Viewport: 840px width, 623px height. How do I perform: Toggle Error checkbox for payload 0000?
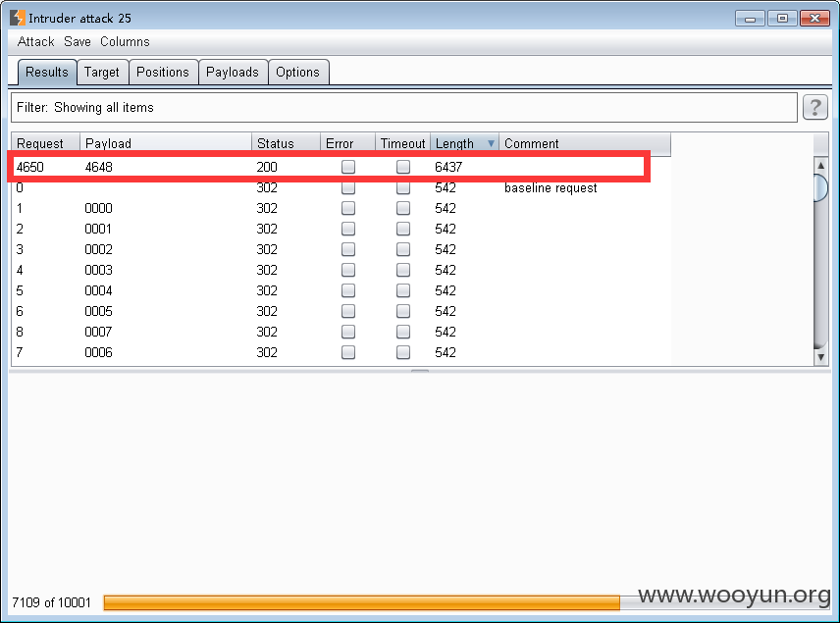pos(348,208)
